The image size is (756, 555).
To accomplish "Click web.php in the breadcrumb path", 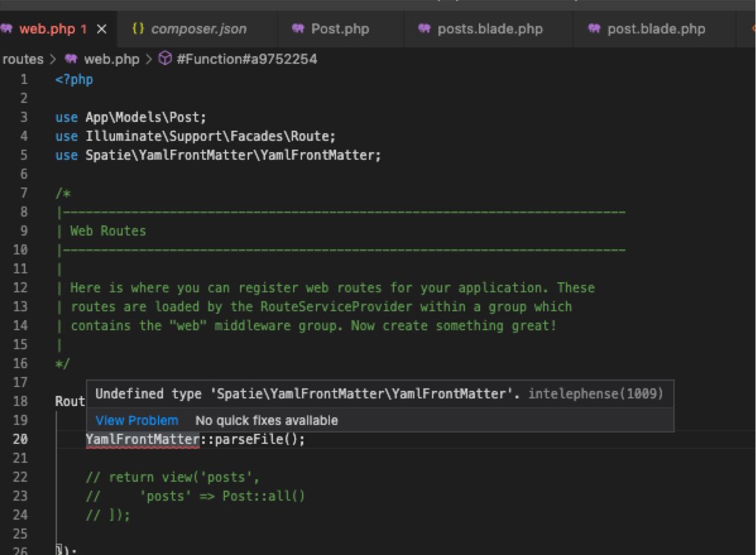I will click(x=111, y=59).
